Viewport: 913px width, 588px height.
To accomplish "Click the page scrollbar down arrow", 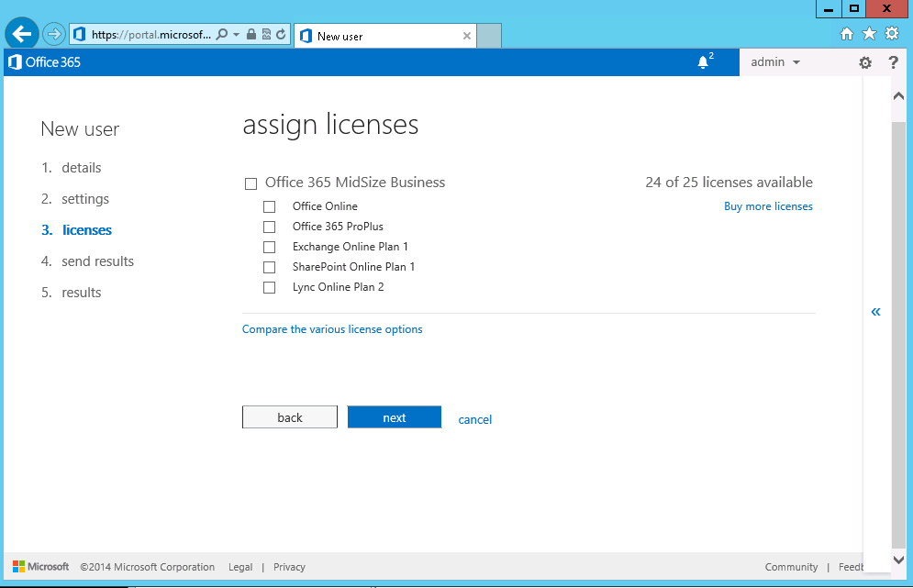I will coord(898,560).
